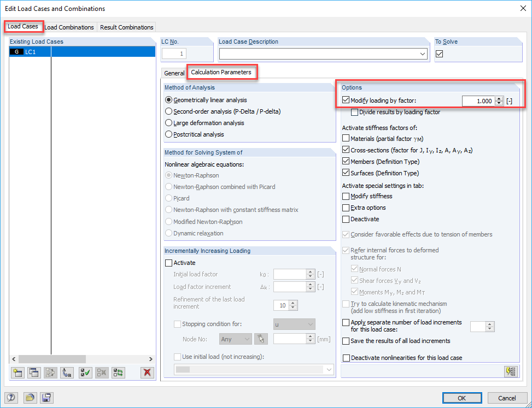Toggle the To Solve checkbox
The width and height of the screenshot is (532, 408).
coord(440,54)
